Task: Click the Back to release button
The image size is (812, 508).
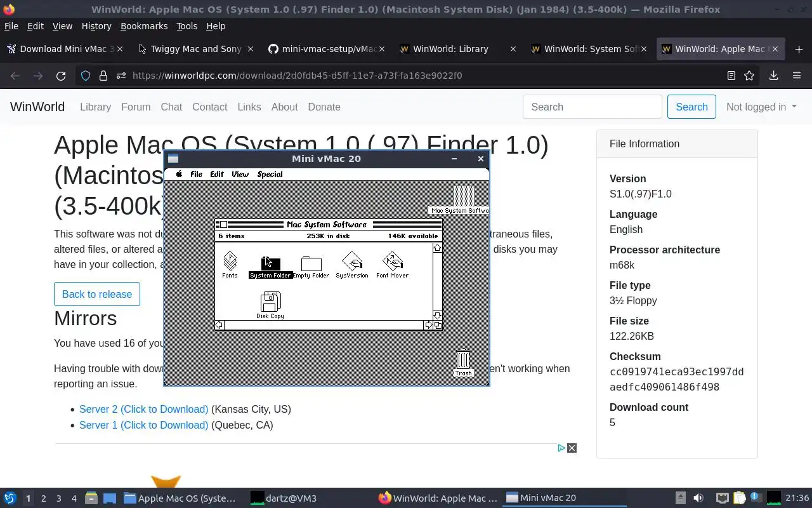Action: [97, 294]
